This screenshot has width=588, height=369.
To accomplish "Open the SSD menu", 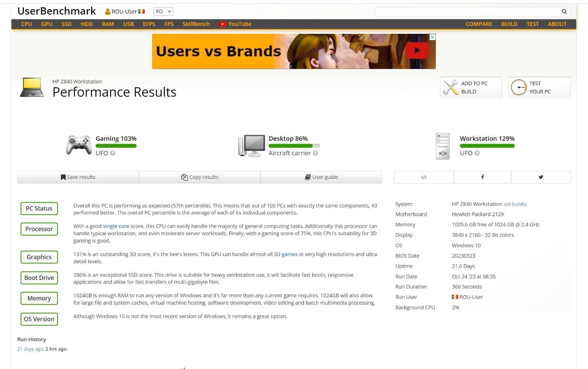I will tap(67, 24).
